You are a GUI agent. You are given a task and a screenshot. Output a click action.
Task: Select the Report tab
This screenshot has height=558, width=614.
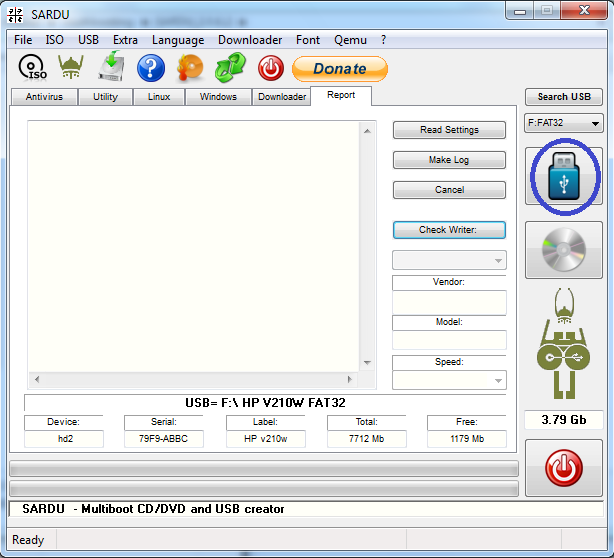pyautogui.click(x=341, y=95)
